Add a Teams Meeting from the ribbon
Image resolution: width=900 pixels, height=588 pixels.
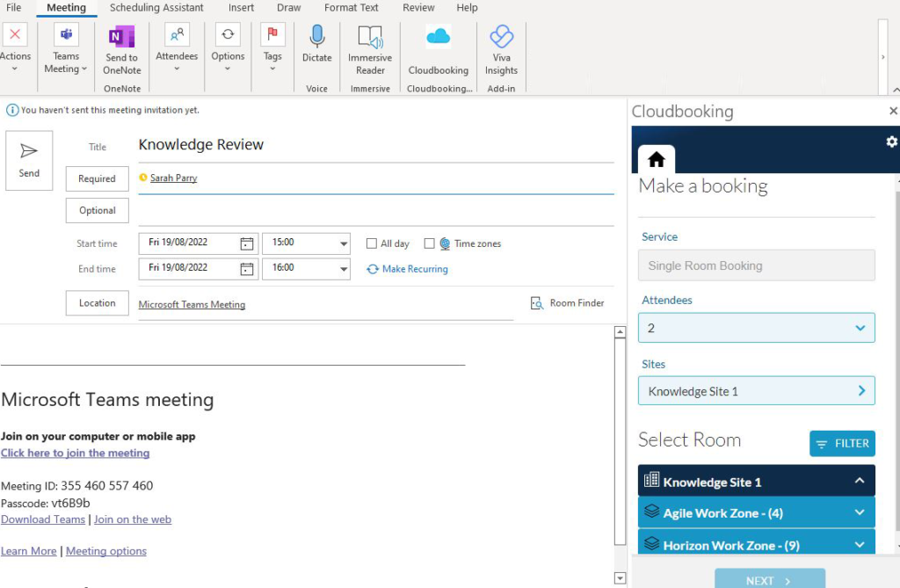(66, 49)
